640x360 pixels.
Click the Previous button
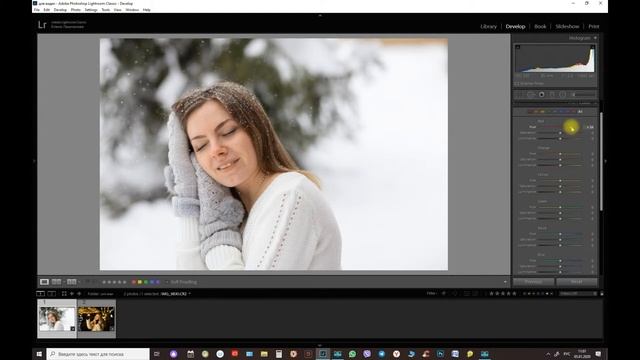coord(533,282)
